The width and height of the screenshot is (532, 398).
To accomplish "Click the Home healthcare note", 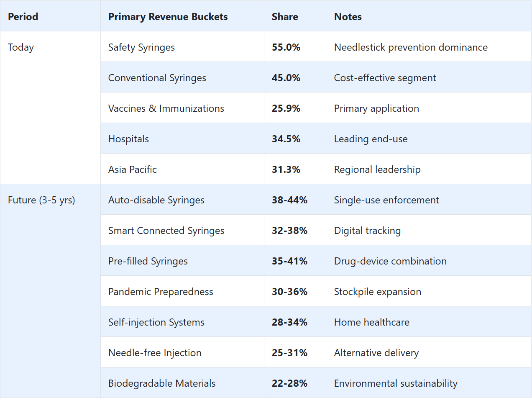I will (371, 322).
